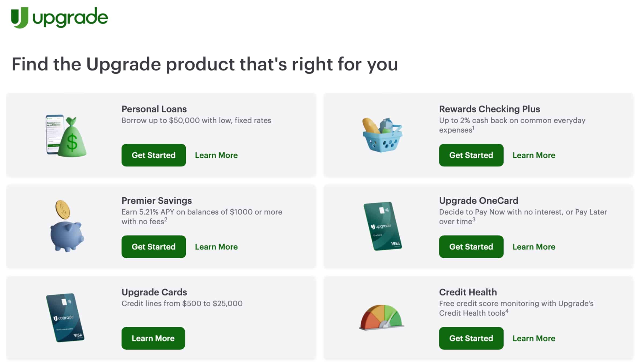Get started with Personal Loans
Viewport: 644px width, 362px height.
point(153,155)
